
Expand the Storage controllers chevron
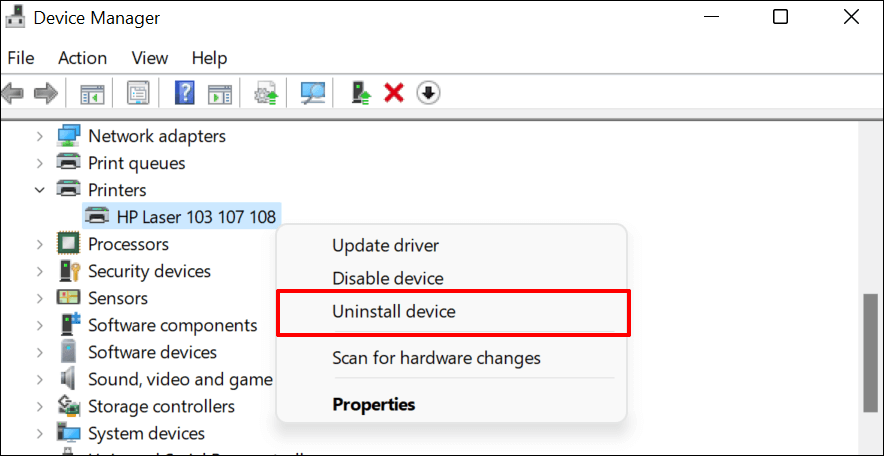click(40, 406)
